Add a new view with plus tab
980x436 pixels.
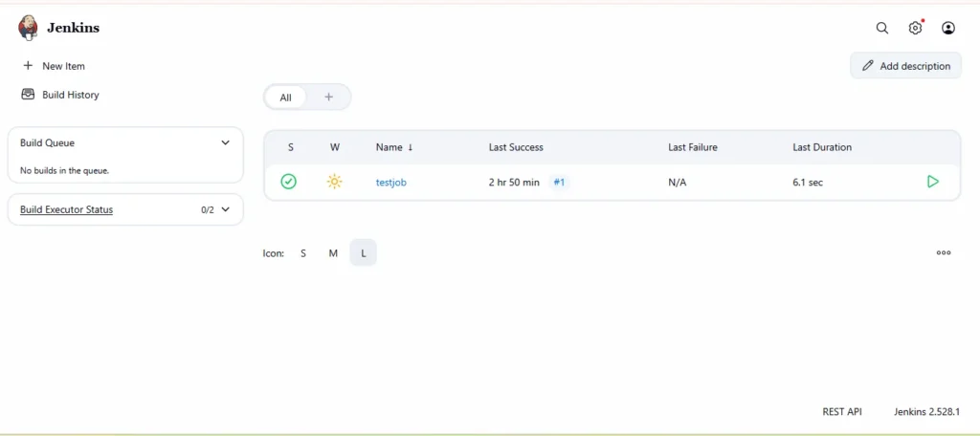[328, 98]
